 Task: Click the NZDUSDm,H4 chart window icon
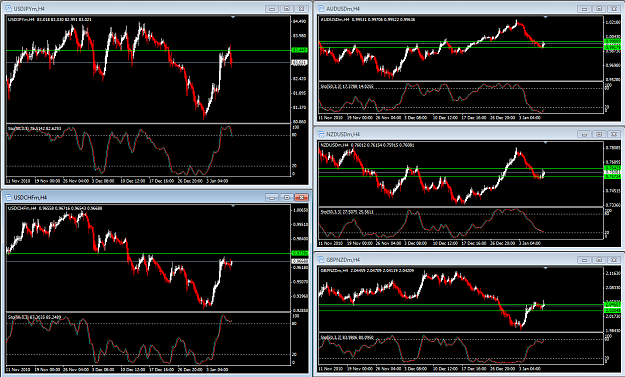pos(321,134)
